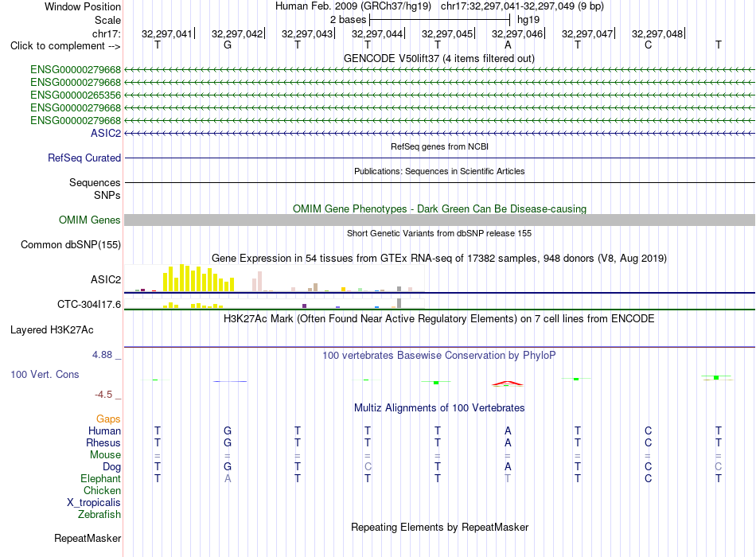Click the Sequences track label

tap(95, 182)
